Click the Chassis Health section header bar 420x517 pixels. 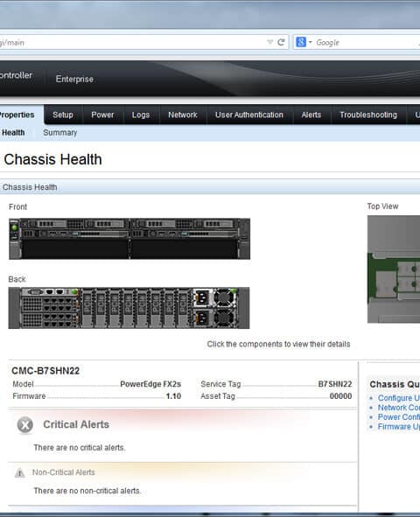(x=210, y=187)
